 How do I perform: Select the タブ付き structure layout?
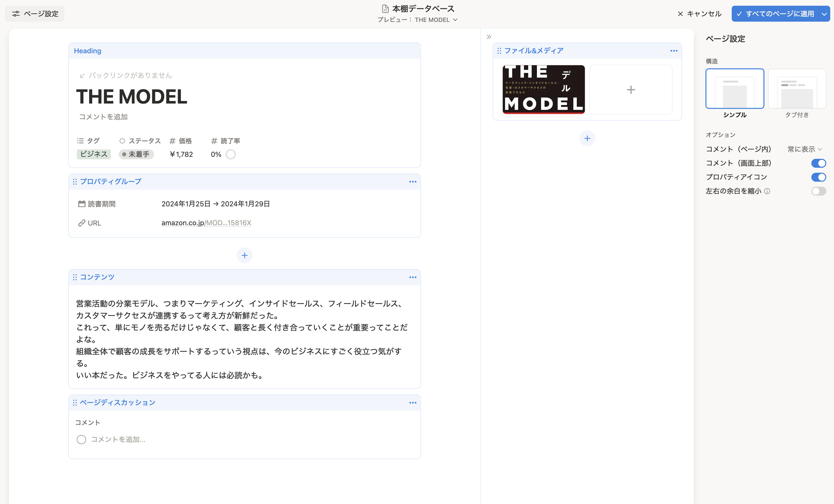[797, 89]
